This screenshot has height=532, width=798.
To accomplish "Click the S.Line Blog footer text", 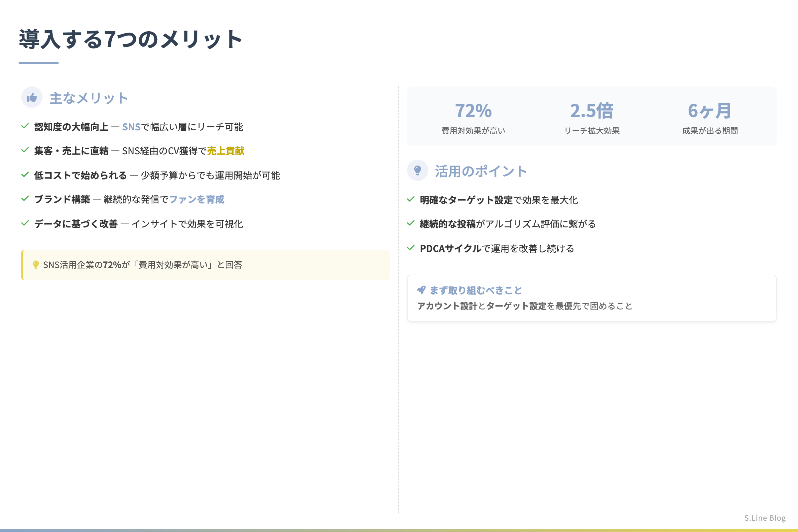I will [x=765, y=518].
